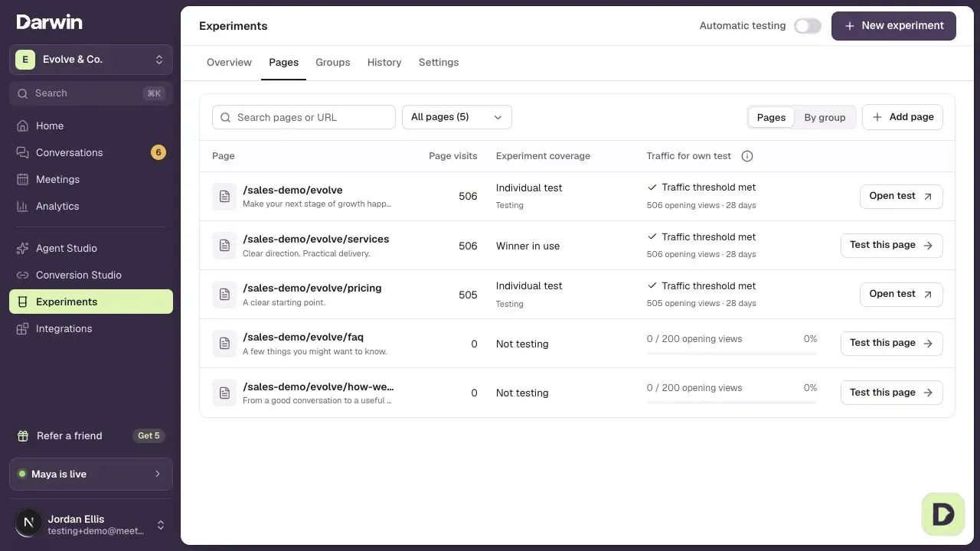Click the Conversion Studio link icon
The height and width of the screenshot is (551, 980).
pyautogui.click(x=23, y=275)
